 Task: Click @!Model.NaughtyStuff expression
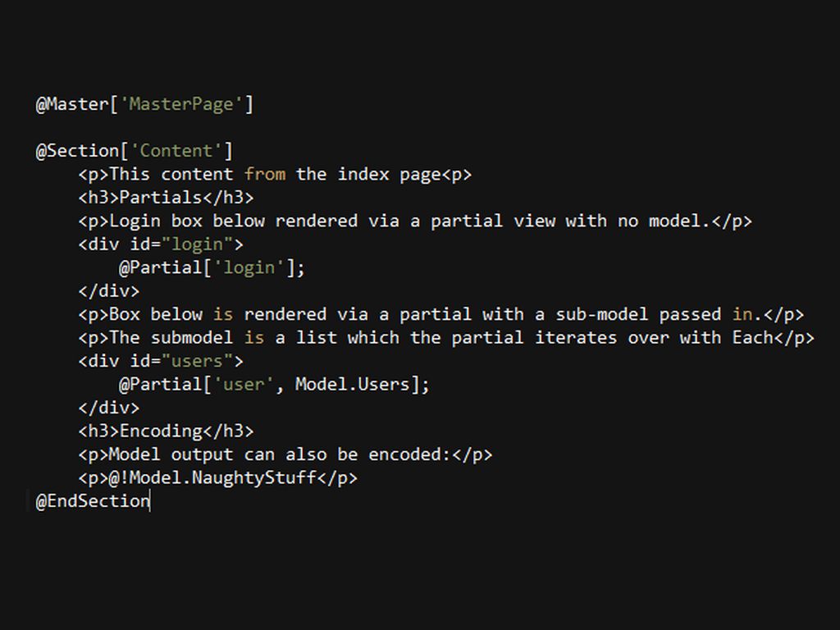(x=212, y=478)
